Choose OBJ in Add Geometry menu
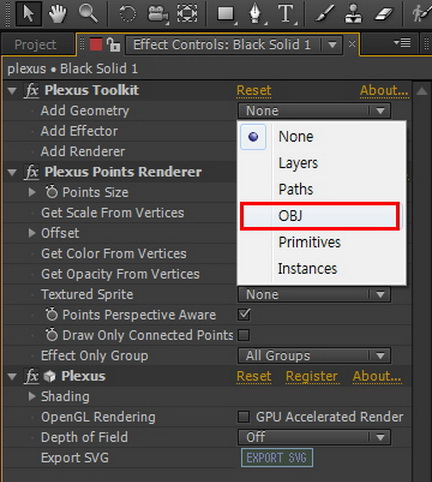 pos(320,216)
